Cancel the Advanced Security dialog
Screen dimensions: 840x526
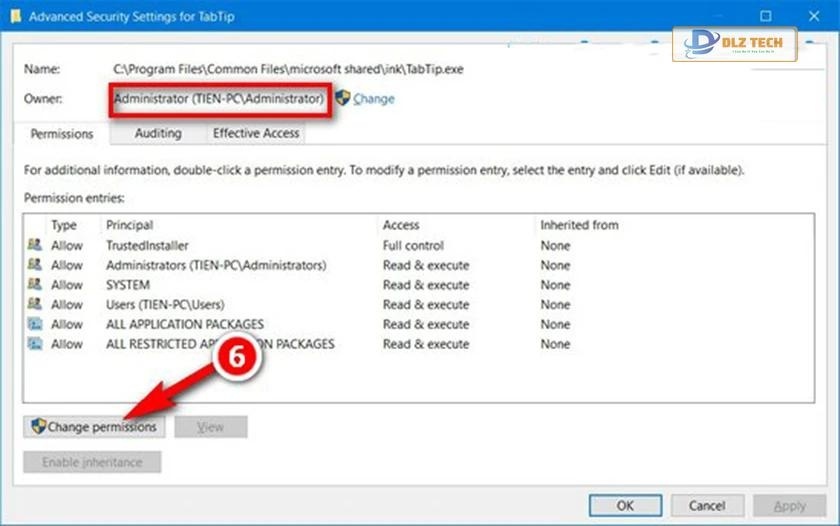706,506
